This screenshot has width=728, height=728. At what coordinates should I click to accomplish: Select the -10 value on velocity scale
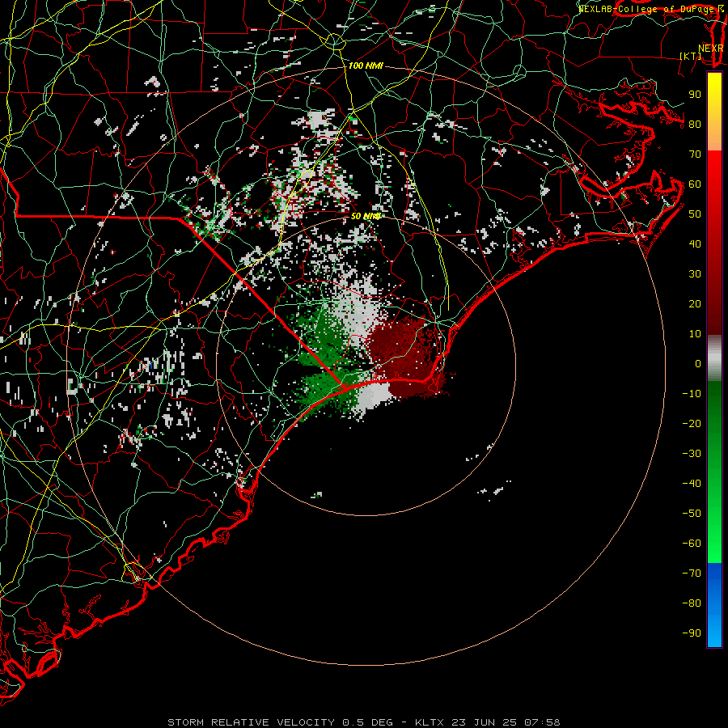point(692,394)
